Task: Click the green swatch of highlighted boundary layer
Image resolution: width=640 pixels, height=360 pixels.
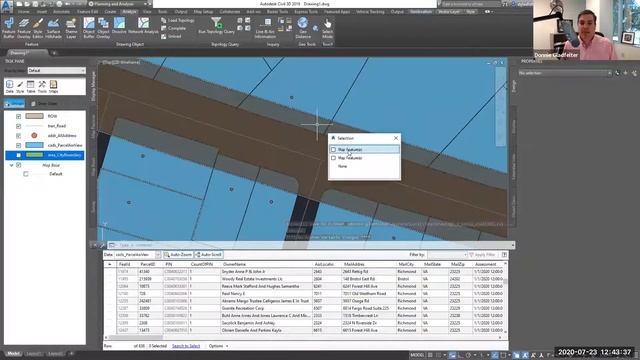Action: (34, 155)
